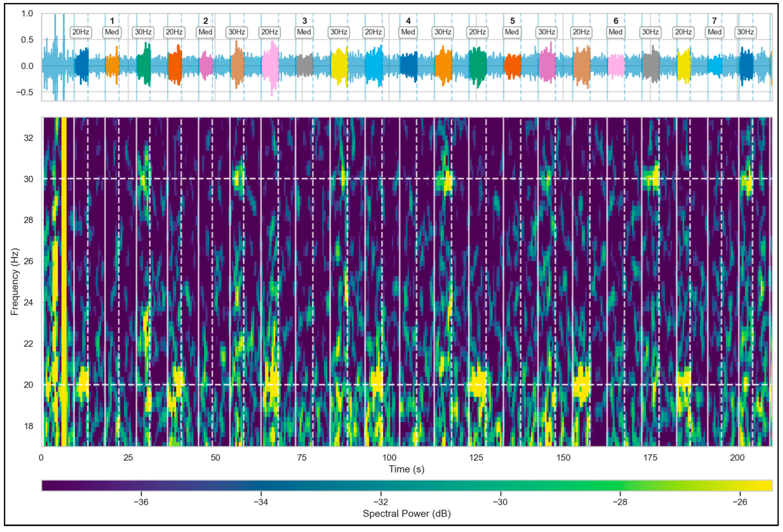This screenshot has height=532, width=783.
Task: Click the 24 tick on the frequency axis
Action: click(x=28, y=302)
